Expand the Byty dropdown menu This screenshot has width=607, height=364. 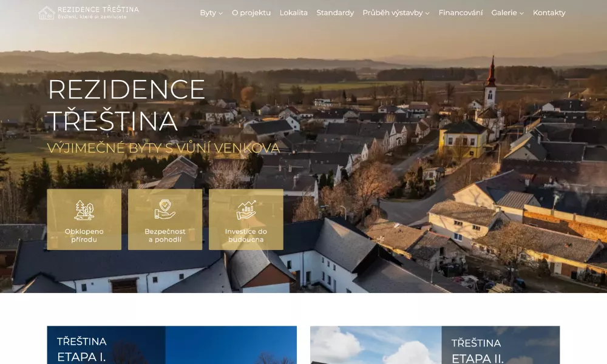point(211,13)
